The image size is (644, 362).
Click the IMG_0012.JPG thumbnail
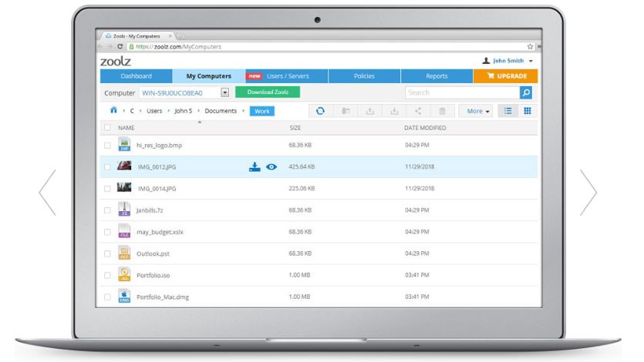[124, 166]
